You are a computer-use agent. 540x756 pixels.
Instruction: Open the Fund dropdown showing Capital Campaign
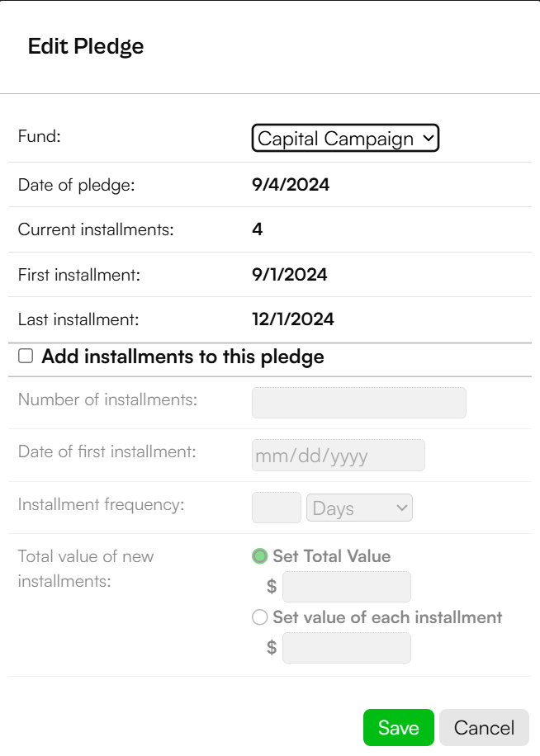click(x=345, y=139)
